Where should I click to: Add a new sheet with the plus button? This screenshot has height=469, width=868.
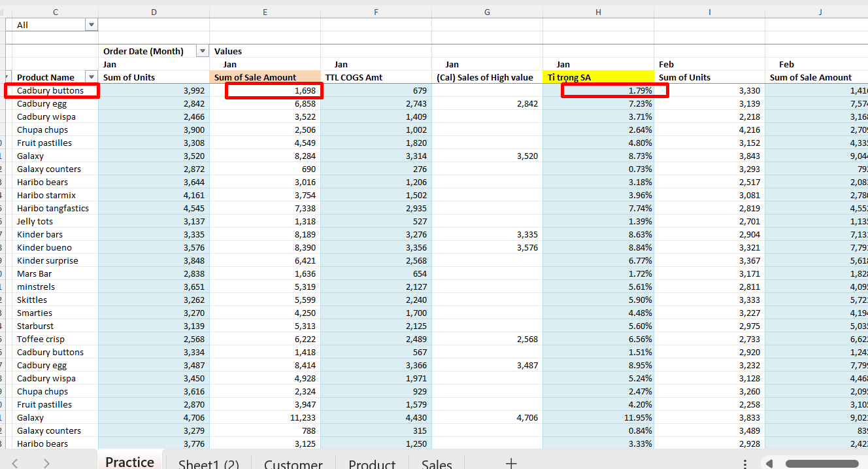click(511, 463)
